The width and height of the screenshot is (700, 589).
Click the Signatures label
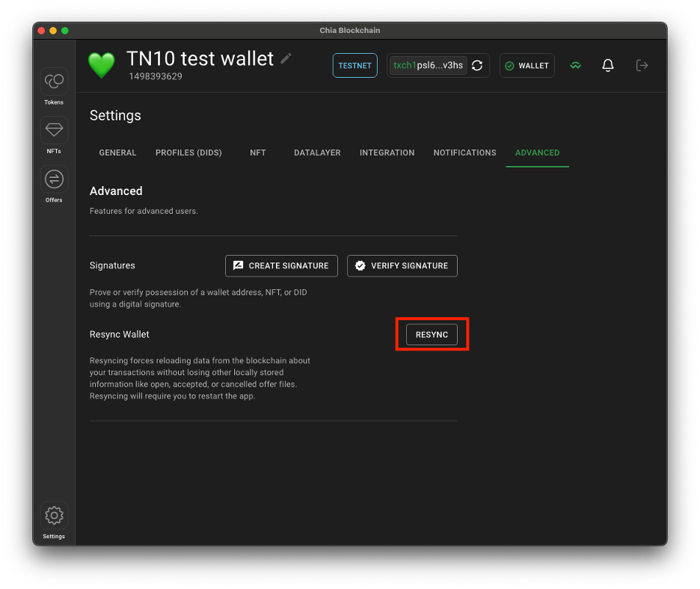112,265
